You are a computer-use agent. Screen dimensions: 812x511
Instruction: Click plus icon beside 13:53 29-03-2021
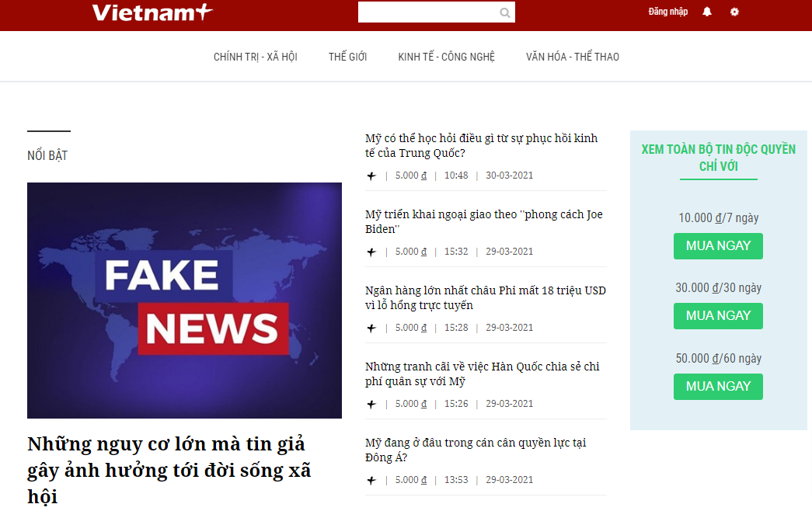[371, 481]
